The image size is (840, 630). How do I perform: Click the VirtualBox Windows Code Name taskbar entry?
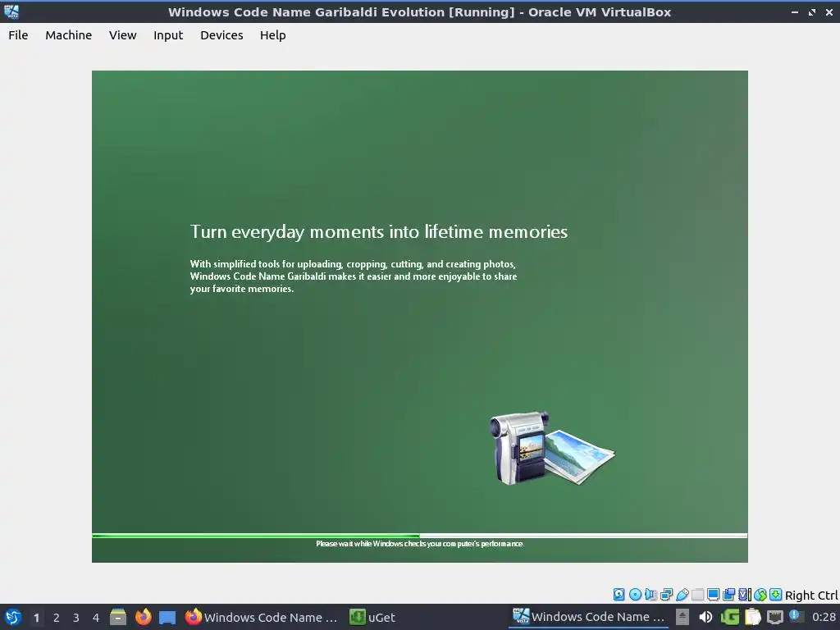pyautogui.click(x=589, y=617)
